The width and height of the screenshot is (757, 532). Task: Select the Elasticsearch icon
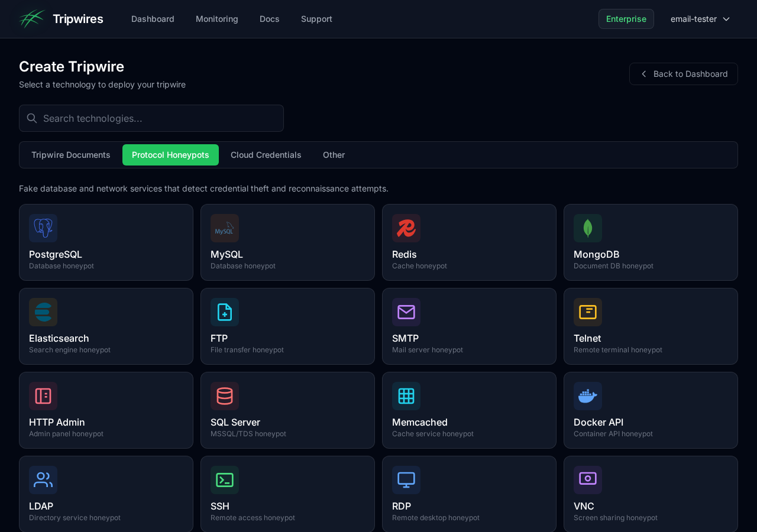tap(43, 312)
